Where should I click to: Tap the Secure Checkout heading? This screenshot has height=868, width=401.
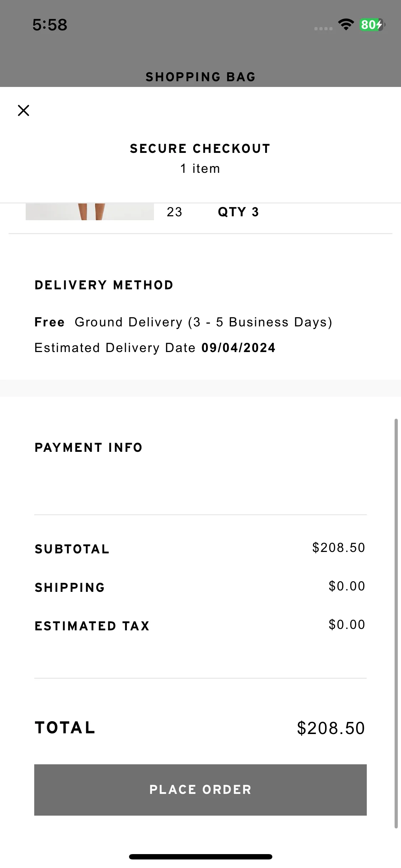tap(200, 149)
